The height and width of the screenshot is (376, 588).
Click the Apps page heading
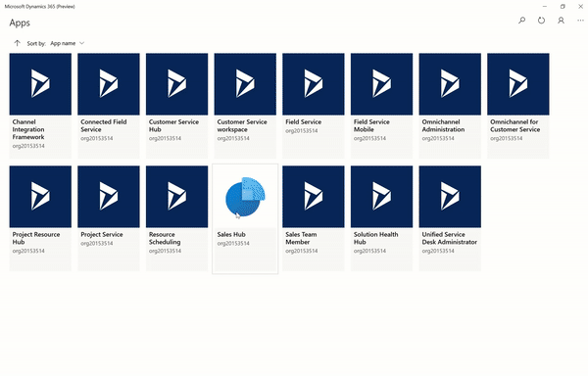pyautogui.click(x=20, y=23)
